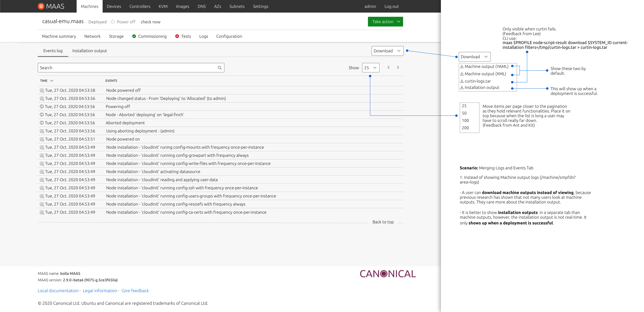Switch to Installation output tab
Viewport: 644px width, 312px height.
[89, 51]
